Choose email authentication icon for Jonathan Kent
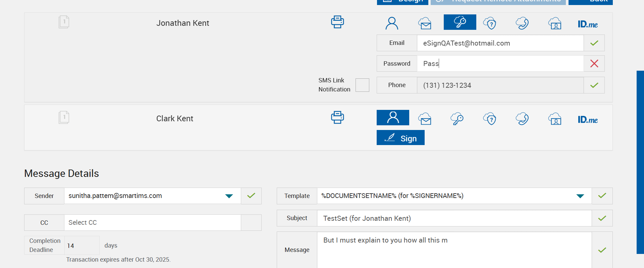The height and width of the screenshot is (268, 644). tap(425, 23)
